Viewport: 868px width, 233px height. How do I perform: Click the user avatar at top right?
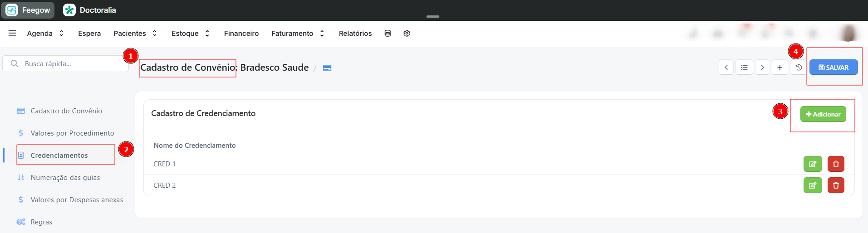[x=848, y=34]
